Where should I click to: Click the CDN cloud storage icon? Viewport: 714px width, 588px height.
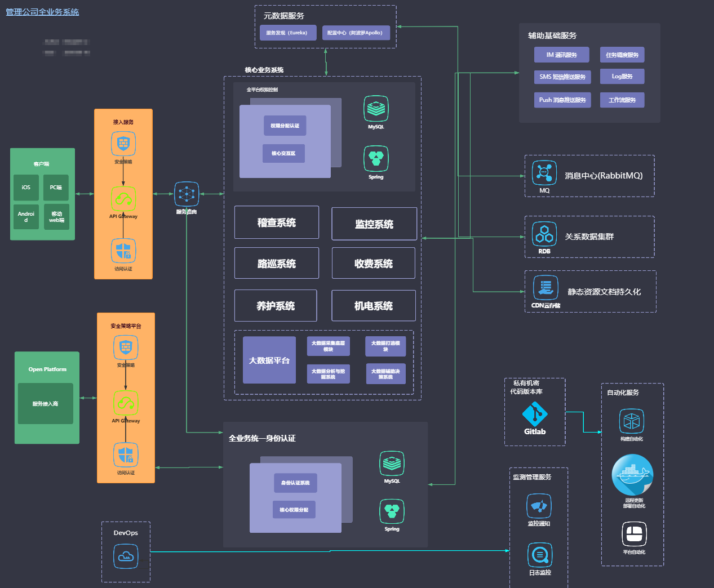tap(546, 288)
